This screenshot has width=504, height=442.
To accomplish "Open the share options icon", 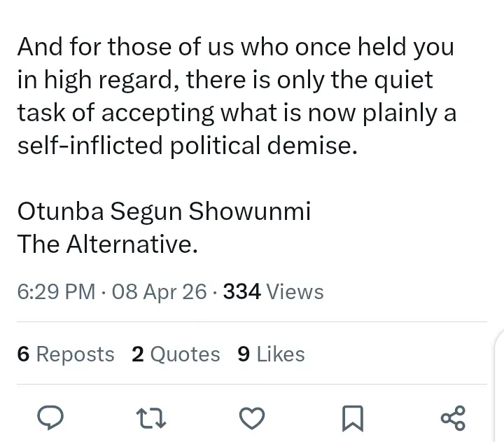I will (452, 417).
